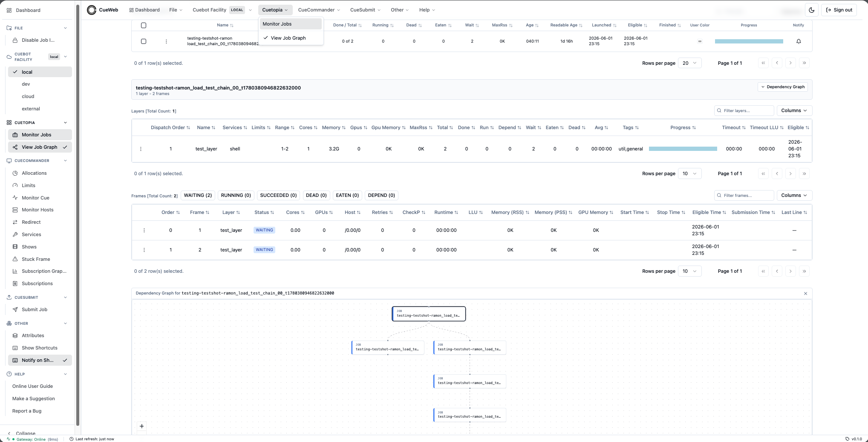Open Submit Job in sidebar
This screenshot has height=442, width=868.
point(39,309)
